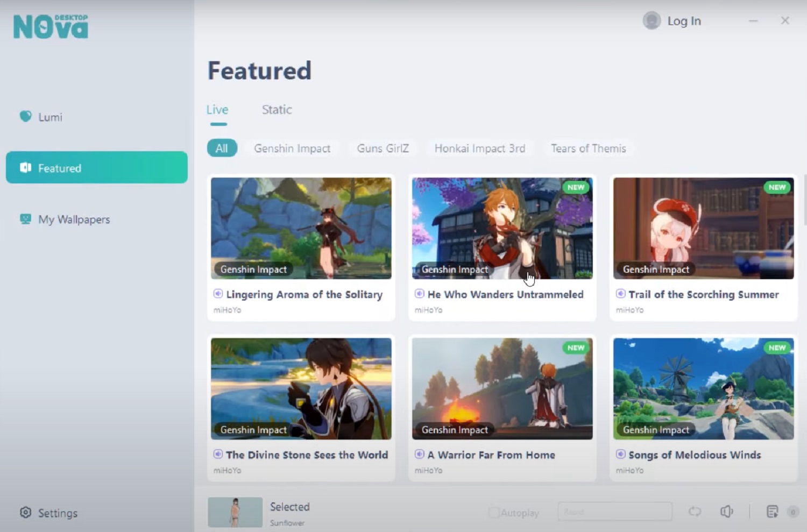Image resolution: width=807 pixels, height=532 pixels.
Task: Toggle the Autoplay checkbox
Action: pos(493,513)
